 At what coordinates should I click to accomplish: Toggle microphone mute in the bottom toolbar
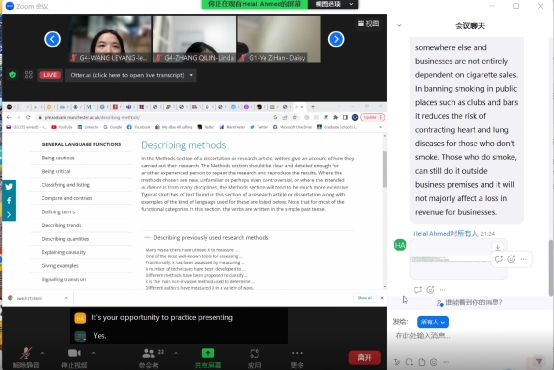[x=26, y=353]
